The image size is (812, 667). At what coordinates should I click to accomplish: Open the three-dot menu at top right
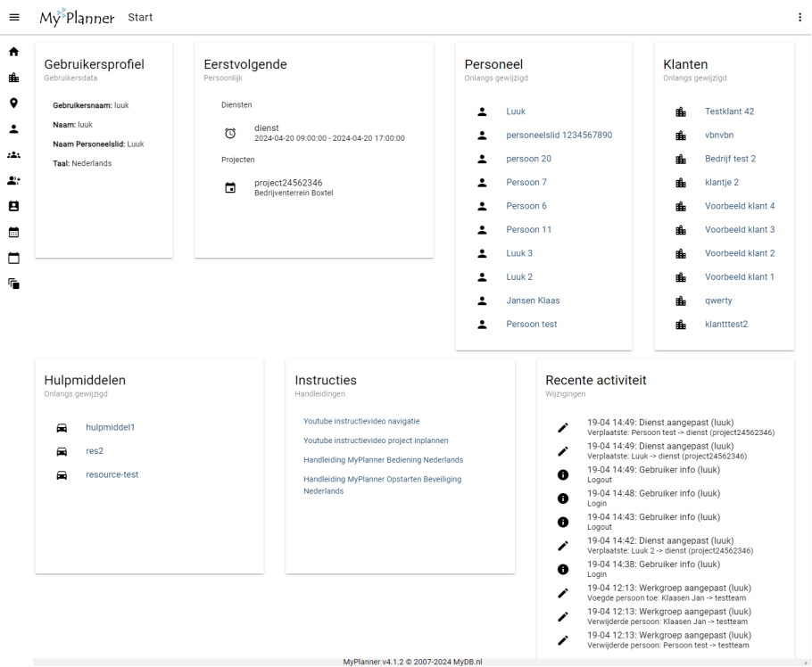tap(800, 17)
